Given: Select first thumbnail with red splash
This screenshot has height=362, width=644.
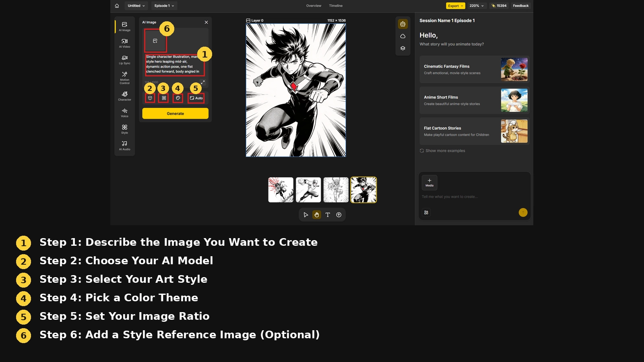Looking at the screenshot, I should click(281, 190).
